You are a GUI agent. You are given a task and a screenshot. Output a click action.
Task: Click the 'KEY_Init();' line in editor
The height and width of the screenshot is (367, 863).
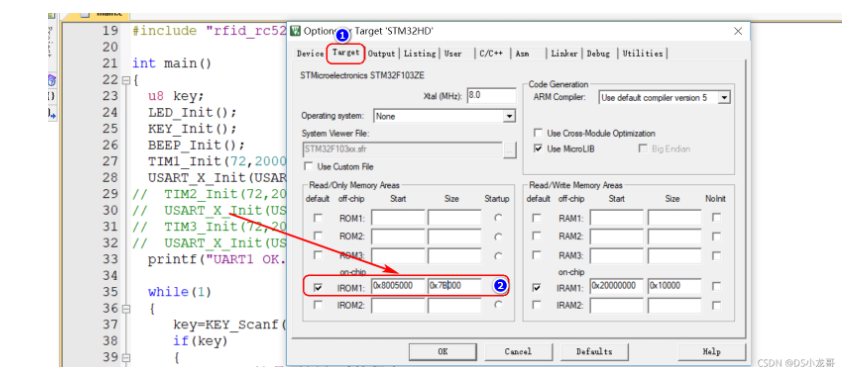coord(192,129)
